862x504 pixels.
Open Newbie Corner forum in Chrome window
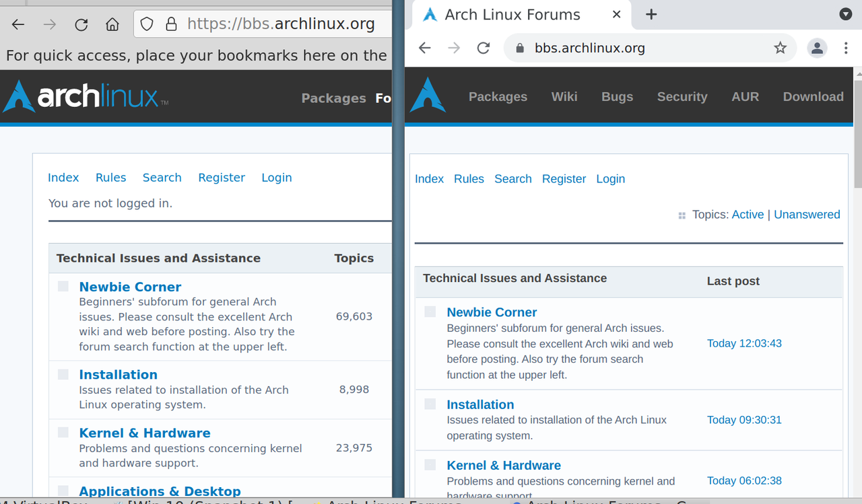click(x=492, y=312)
